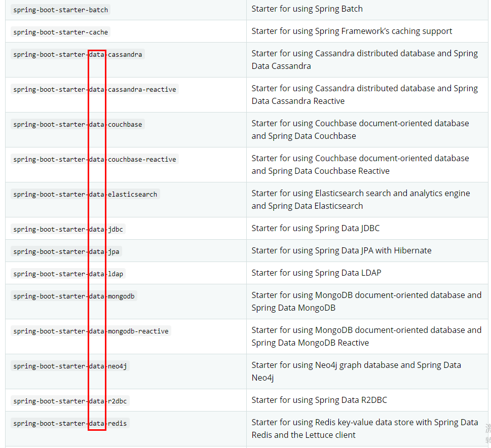Click 'Starter for using Spring Data LDAP'
Viewport: 491px width, 448px height.
tap(317, 273)
